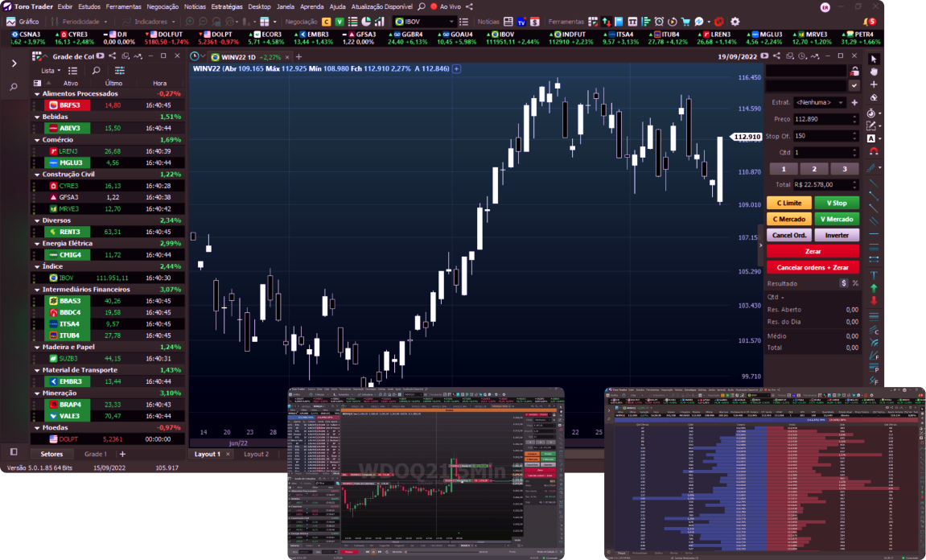Click the C Limite button

(789, 203)
